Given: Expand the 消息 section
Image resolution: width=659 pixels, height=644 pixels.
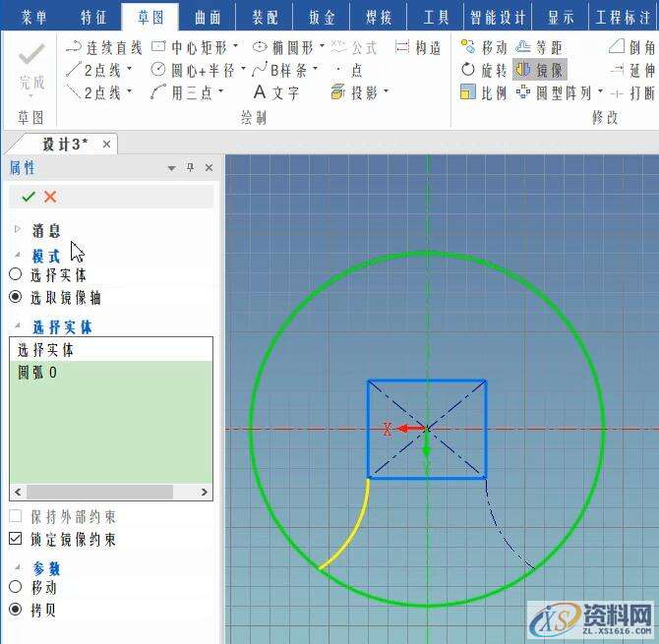Looking at the screenshot, I should [18, 229].
